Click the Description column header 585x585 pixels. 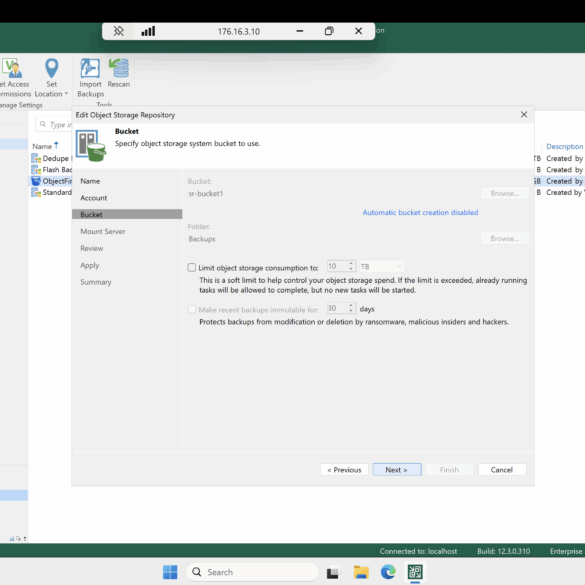tap(564, 146)
